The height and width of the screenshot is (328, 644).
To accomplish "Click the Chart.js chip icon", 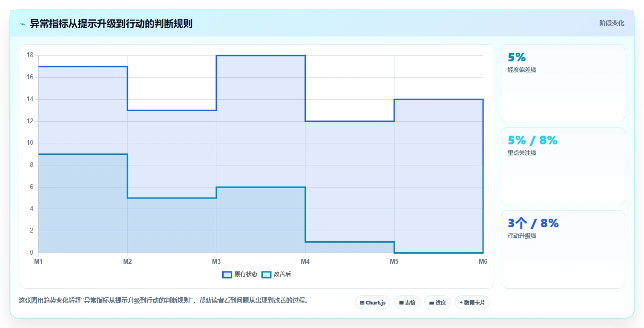I will 362,303.
